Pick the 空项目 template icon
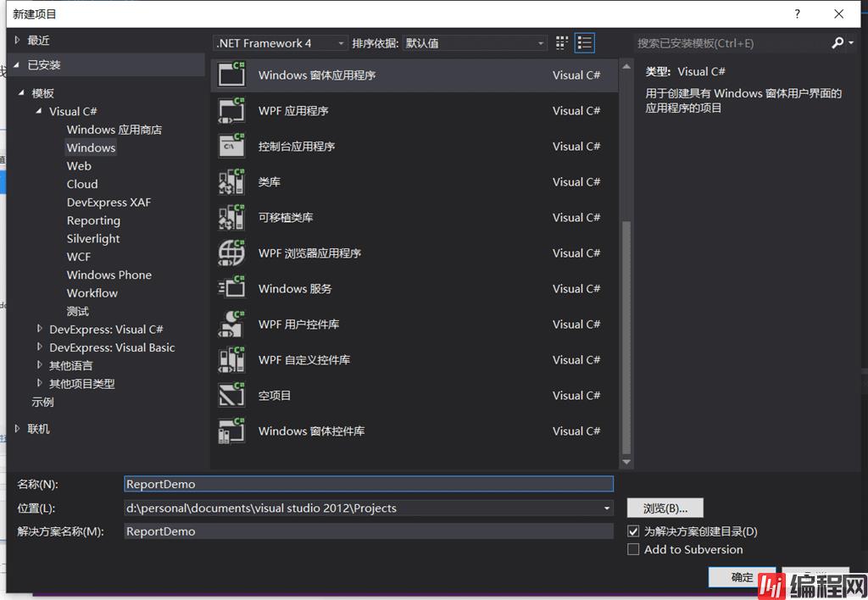The height and width of the screenshot is (600, 868). (231, 396)
